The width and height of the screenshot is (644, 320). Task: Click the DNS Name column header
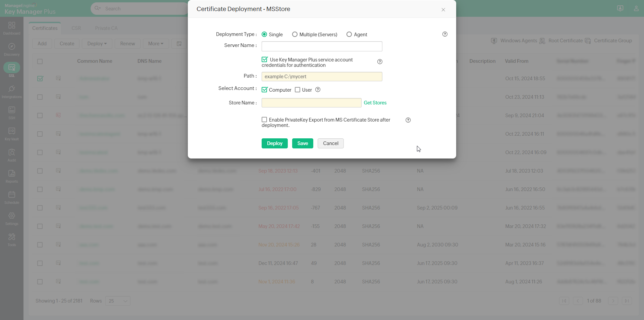pyautogui.click(x=150, y=61)
